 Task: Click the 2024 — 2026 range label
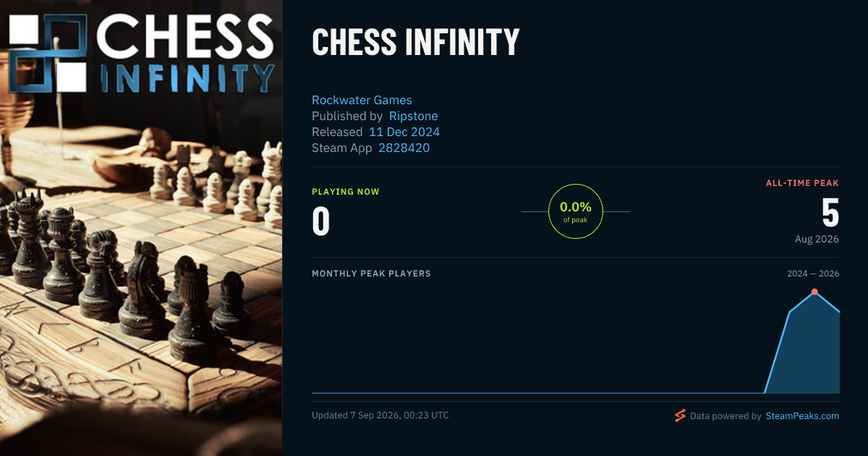coord(813,274)
